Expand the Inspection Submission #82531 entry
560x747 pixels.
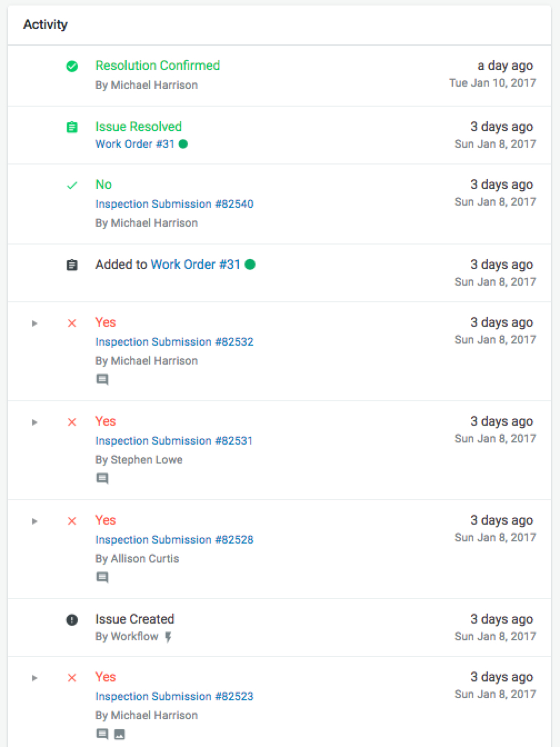(34, 422)
